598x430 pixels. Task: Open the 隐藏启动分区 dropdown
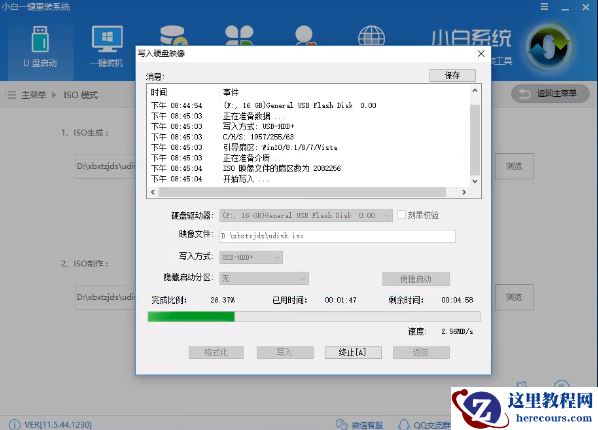tap(264, 279)
